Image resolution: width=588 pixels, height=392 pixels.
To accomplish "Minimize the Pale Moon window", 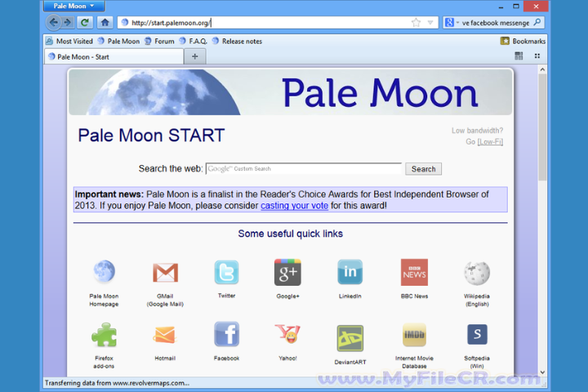I will (501, 7).
